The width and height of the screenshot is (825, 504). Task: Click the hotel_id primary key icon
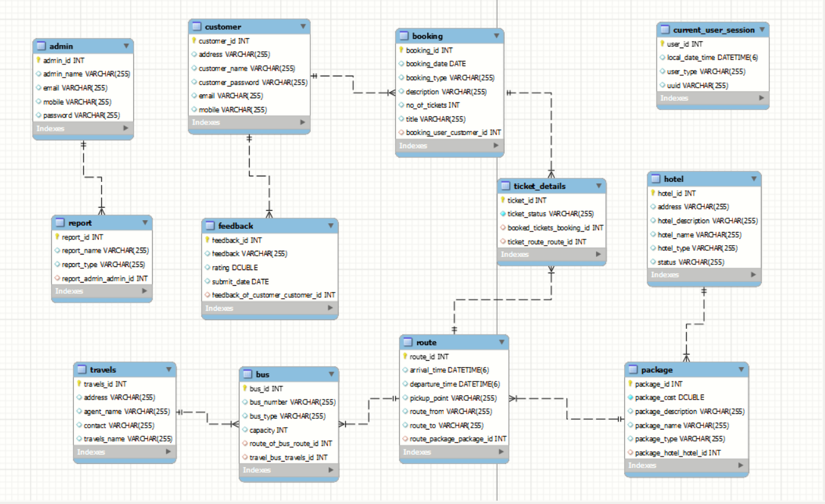click(654, 193)
